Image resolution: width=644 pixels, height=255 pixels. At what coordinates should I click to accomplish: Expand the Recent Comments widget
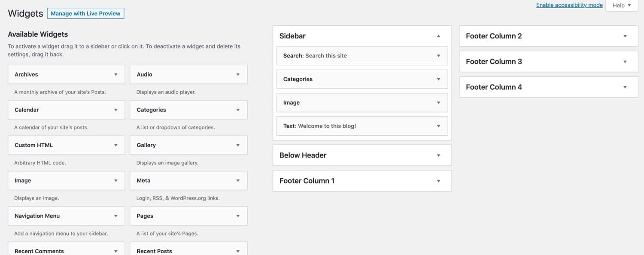click(116, 251)
